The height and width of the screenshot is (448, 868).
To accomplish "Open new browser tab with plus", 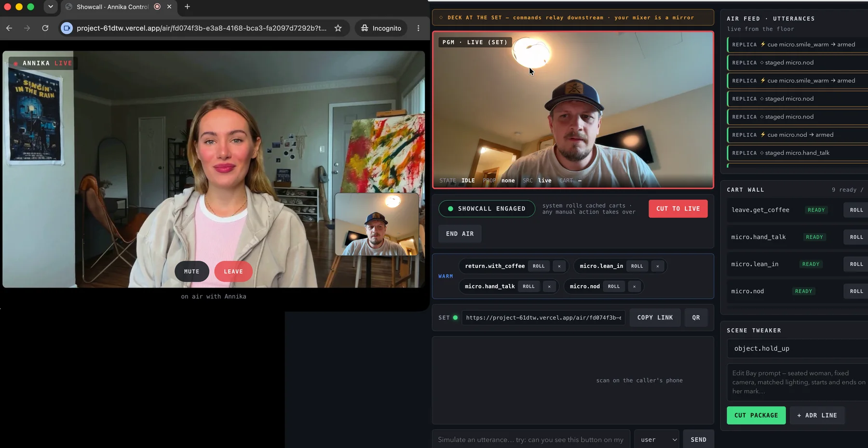I will (x=187, y=7).
